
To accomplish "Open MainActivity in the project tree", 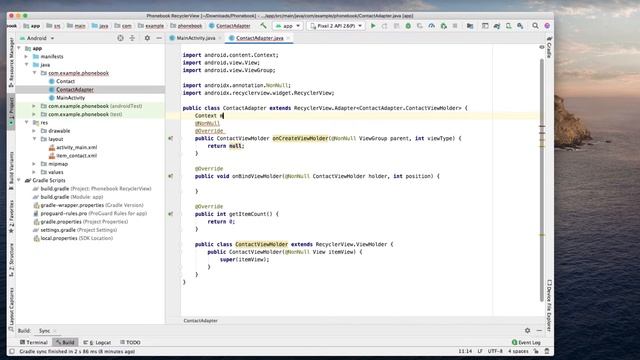I will point(70,98).
